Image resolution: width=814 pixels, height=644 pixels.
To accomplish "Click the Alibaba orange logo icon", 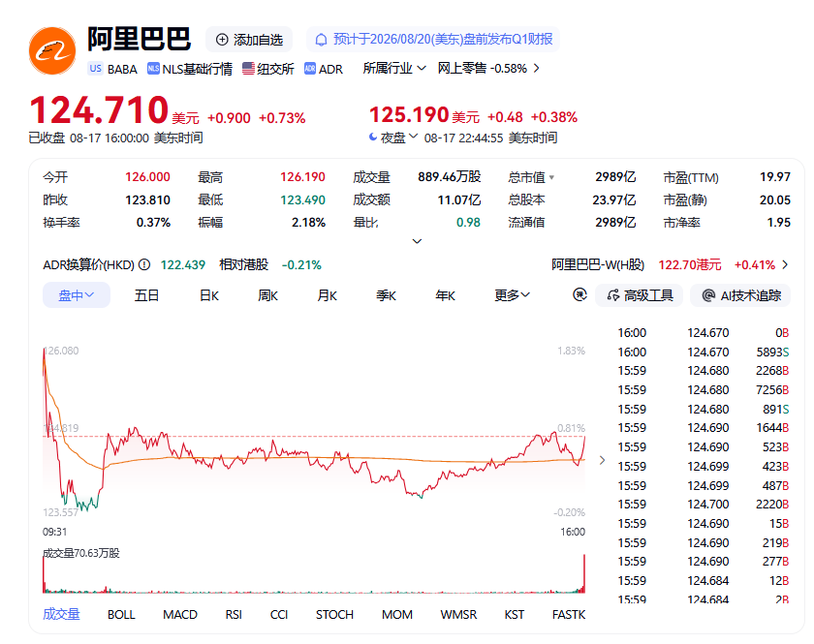I will (x=52, y=51).
